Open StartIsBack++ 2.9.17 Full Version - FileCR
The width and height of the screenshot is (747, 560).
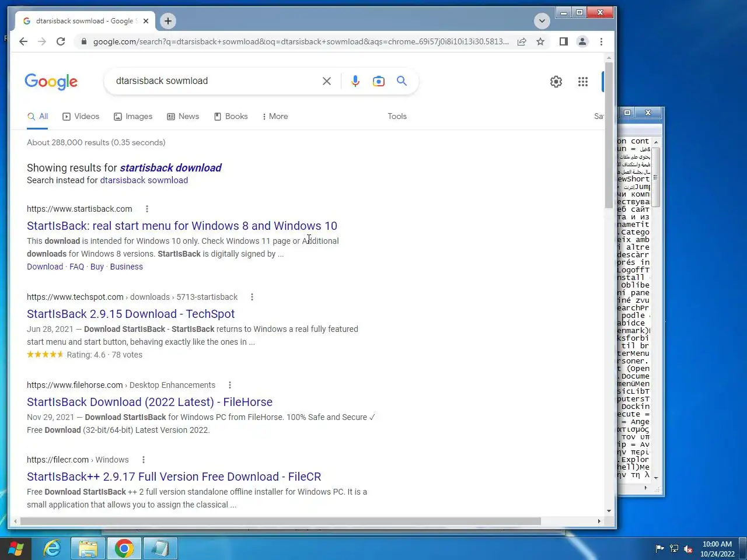[x=174, y=477]
